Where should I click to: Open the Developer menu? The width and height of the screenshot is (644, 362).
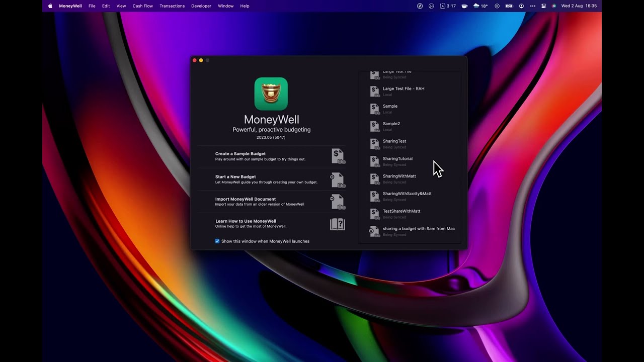[201, 6]
